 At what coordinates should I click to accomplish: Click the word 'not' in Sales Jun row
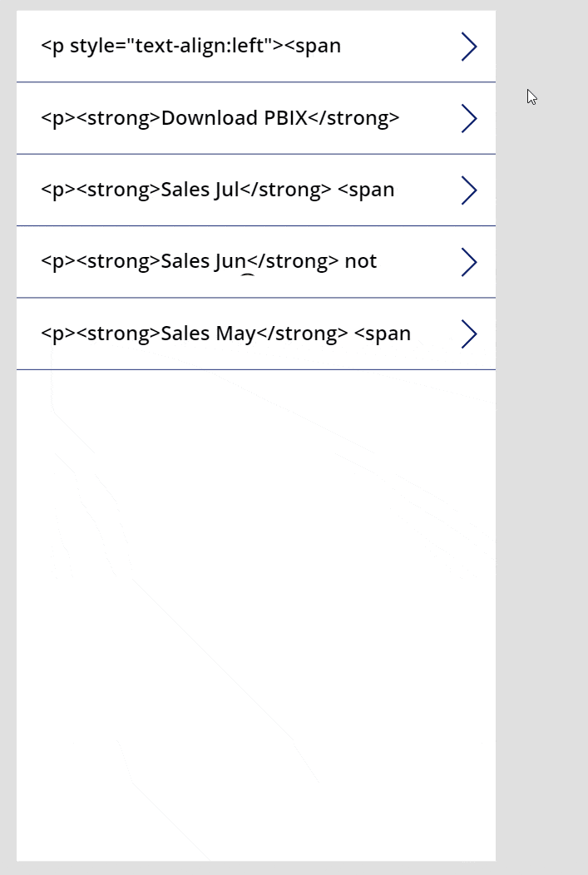[x=361, y=261]
